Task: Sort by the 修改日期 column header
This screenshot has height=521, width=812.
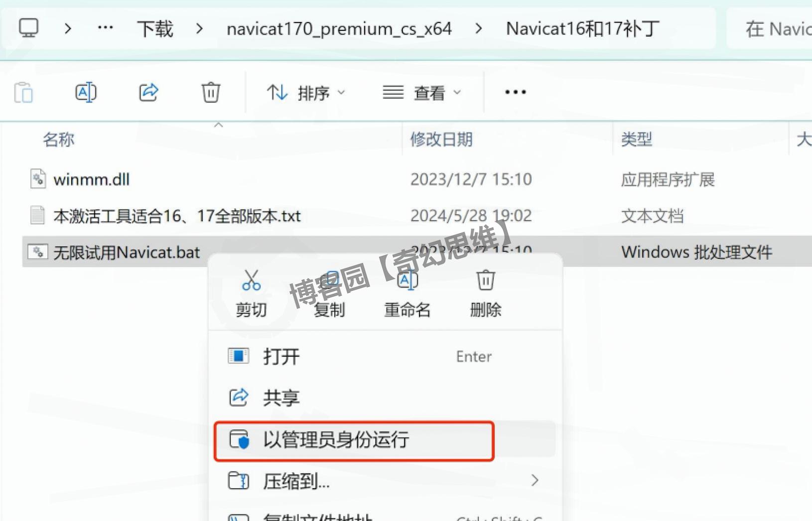Action: pyautogui.click(x=441, y=139)
